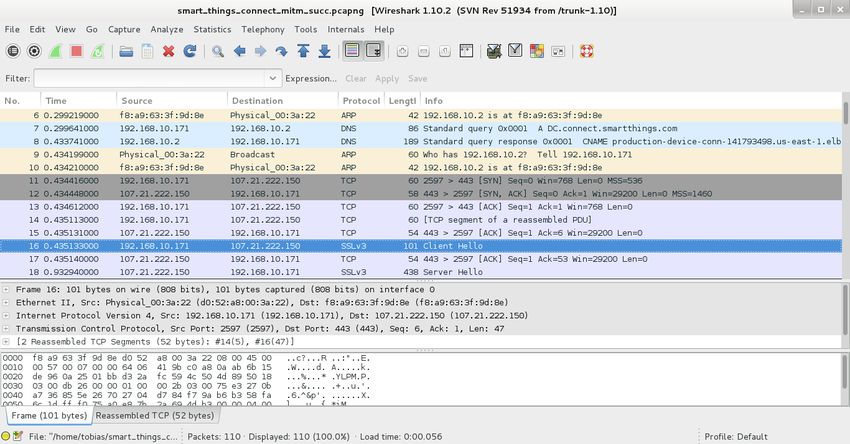Open the filter history dropdown
Screen dimensions: 850x444
point(272,79)
